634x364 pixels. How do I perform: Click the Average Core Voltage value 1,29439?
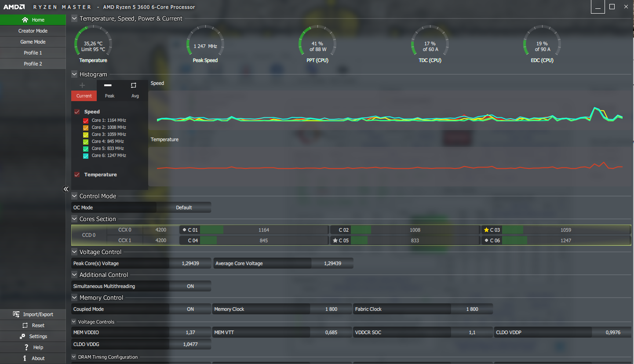coord(332,263)
